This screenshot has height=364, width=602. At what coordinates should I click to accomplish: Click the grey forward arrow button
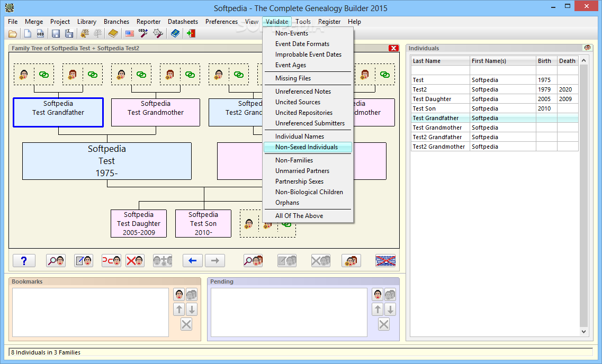pyautogui.click(x=215, y=261)
